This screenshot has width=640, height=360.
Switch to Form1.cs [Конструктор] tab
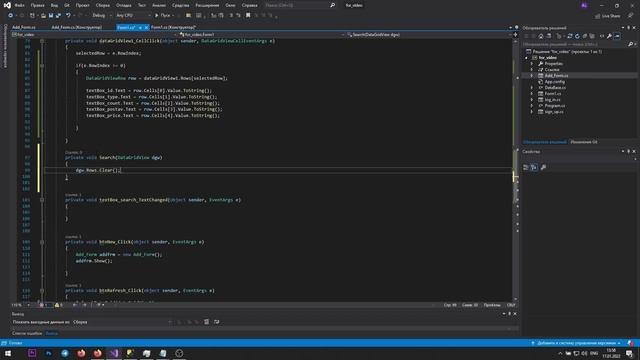tap(173, 27)
